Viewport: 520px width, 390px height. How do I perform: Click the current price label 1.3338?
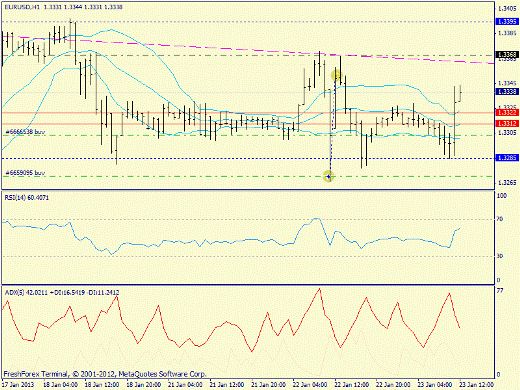(507, 91)
